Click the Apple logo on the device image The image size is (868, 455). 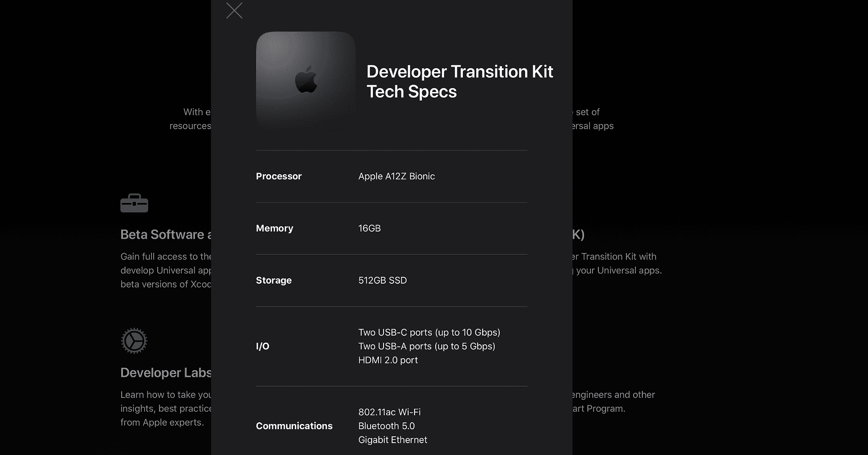pos(306,81)
